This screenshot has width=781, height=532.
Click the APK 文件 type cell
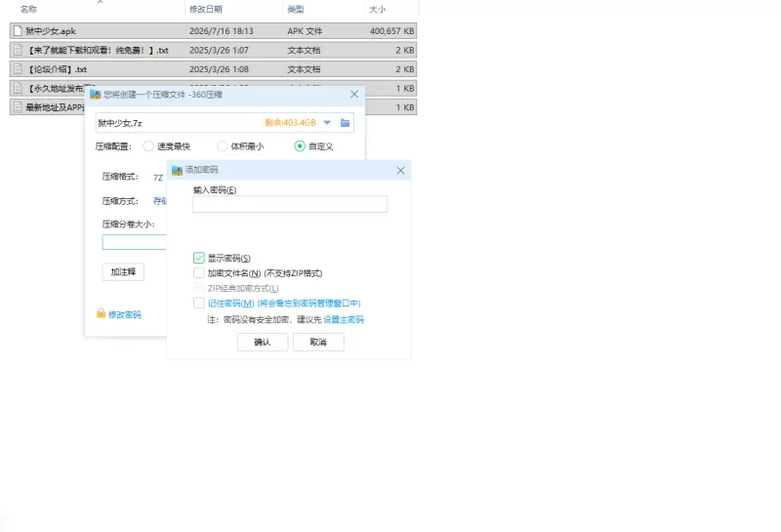305,31
